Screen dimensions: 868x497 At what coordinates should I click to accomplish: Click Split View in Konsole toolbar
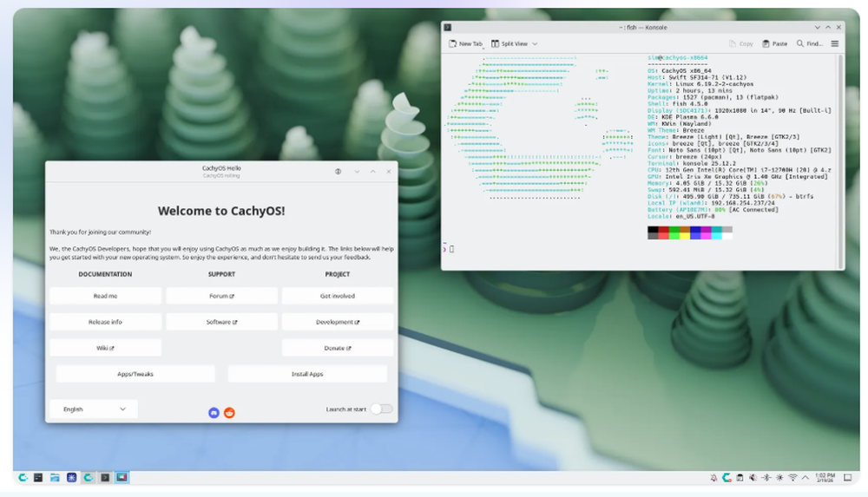(x=510, y=43)
